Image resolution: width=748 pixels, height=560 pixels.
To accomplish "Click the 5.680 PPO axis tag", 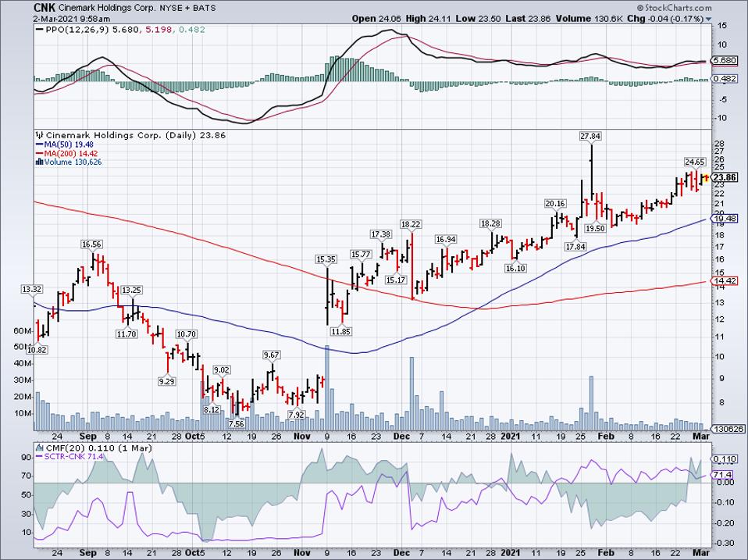I will pos(725,61).
